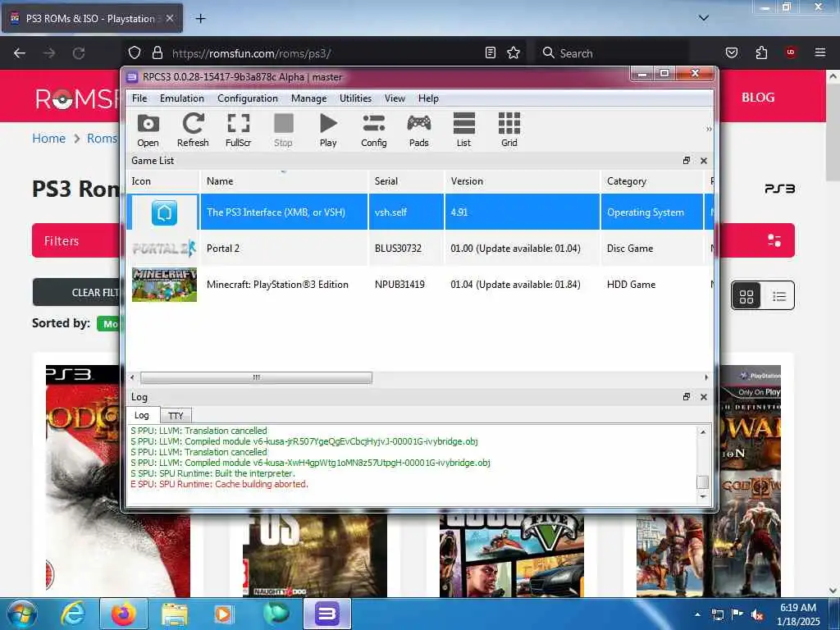Float the Game List panel
The height and width of the screenshot is (630, 840).
point(687,161)
